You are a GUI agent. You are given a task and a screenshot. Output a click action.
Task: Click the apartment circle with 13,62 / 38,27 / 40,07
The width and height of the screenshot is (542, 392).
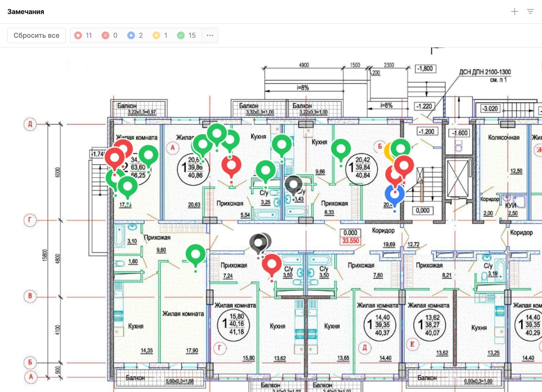coord(429,325)
